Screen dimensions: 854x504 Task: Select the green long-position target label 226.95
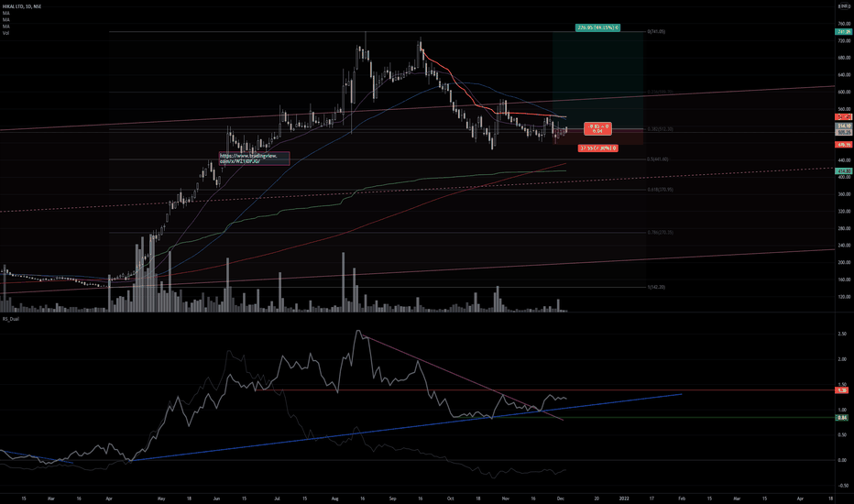597,27
